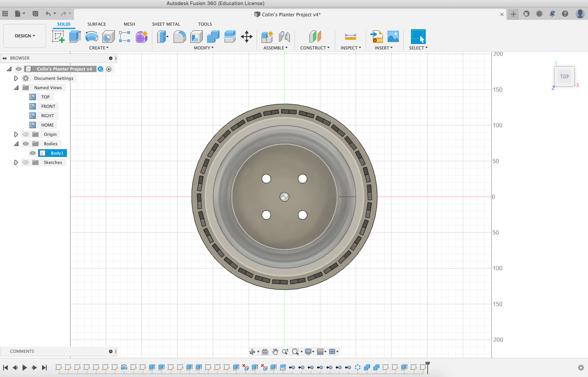Click TOP on the ViewCube

[564, 76]
